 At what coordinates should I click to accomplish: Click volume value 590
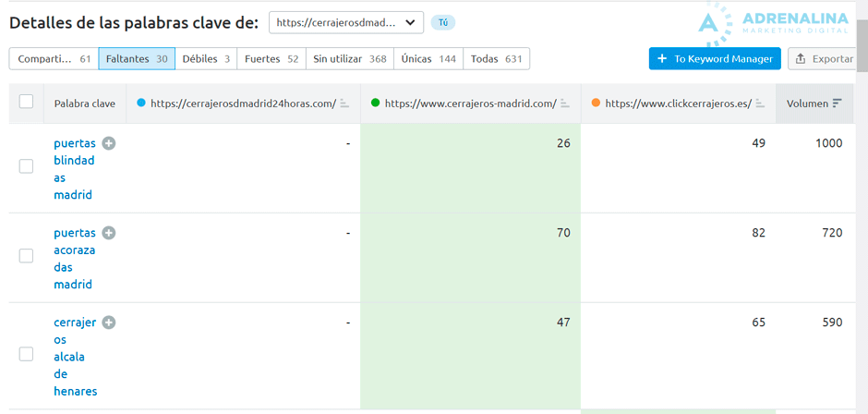(x=832, y=323)
